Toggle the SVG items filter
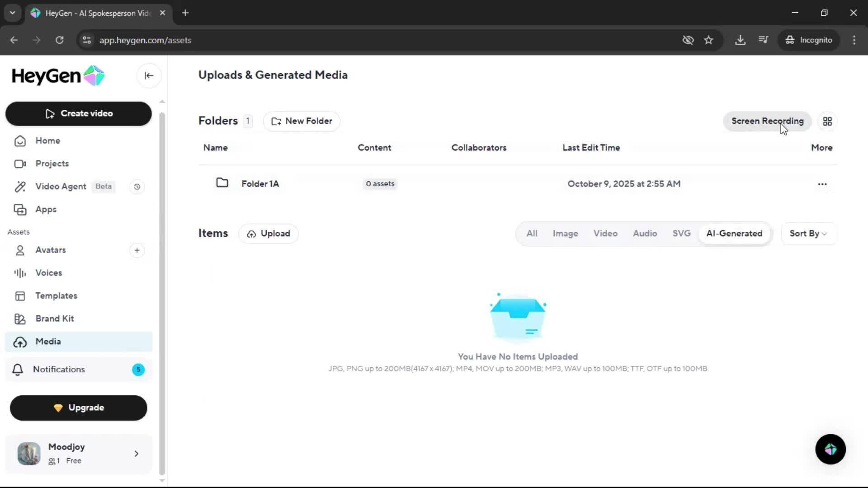 (x=681, y=234)
